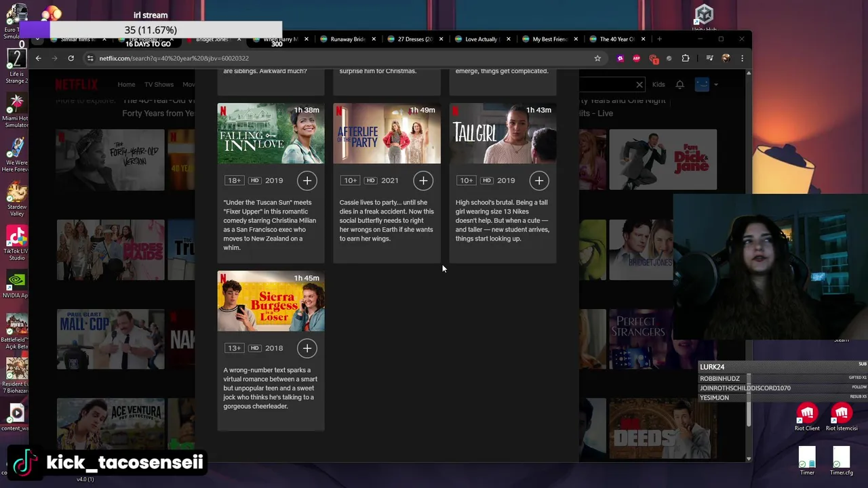Open the tab search dropdown in Chrome
Screen dimensions: 868x488
point(38,39)
